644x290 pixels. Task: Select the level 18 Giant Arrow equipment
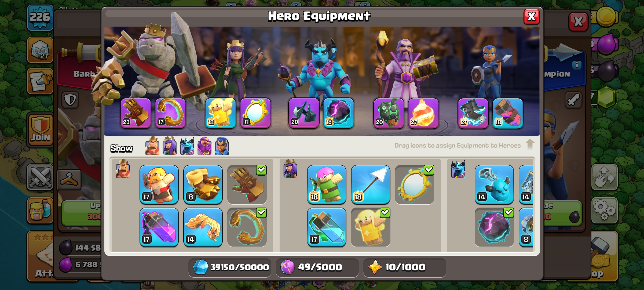click(371, 184)
